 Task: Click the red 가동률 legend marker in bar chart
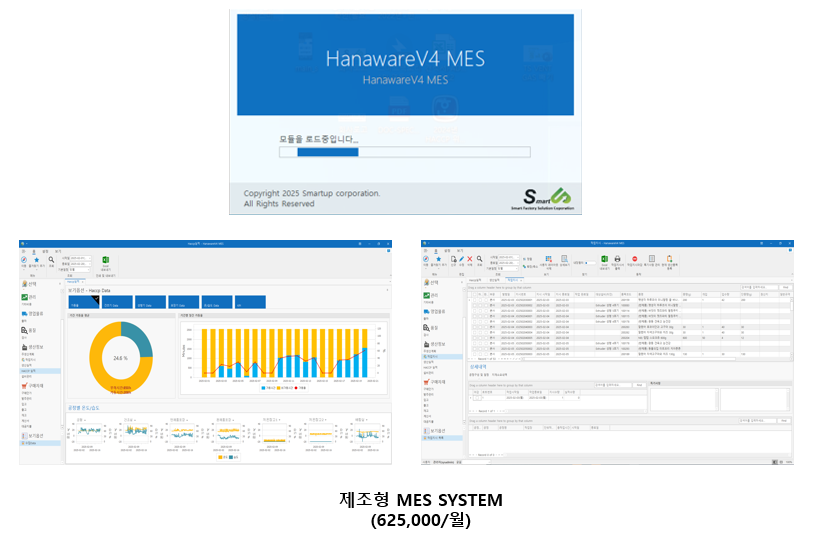point(296,388)
